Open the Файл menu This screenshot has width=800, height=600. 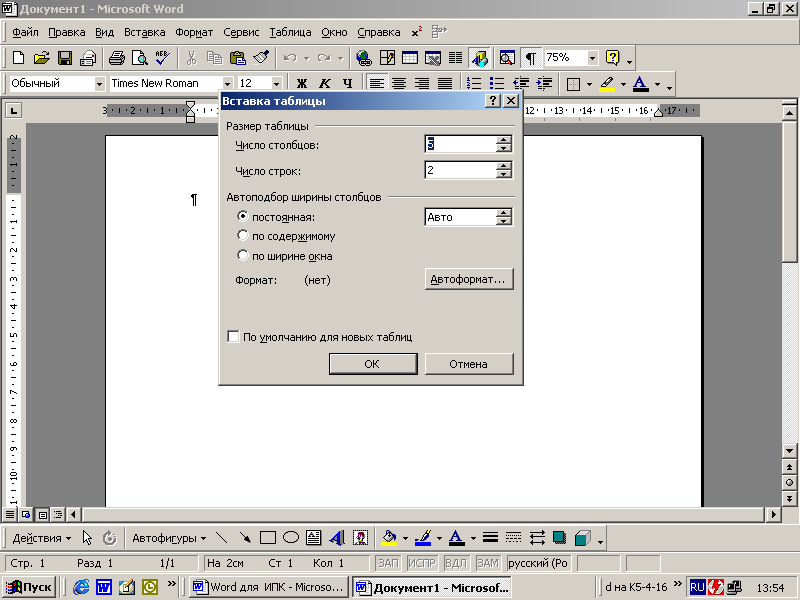pyautogui.click(x=25, y=32)
